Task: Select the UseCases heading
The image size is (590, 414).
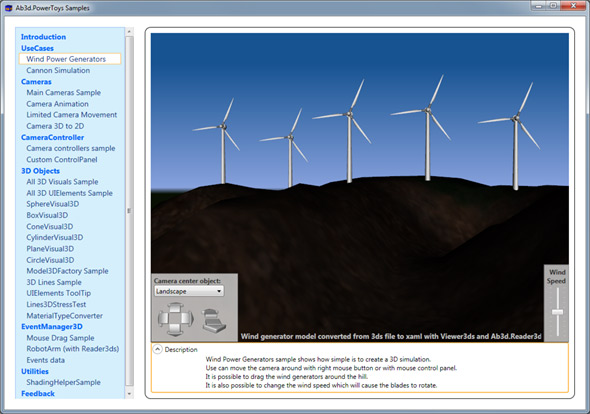Action: coord(37,48)
